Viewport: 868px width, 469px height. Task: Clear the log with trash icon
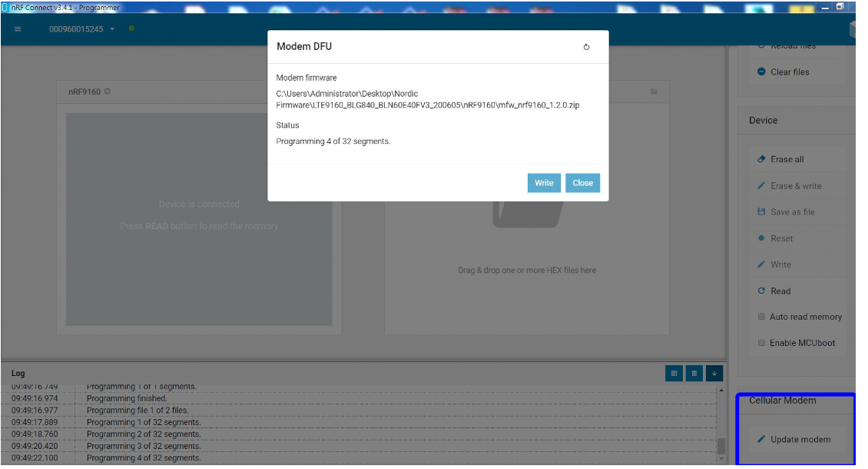coord(694,374)
